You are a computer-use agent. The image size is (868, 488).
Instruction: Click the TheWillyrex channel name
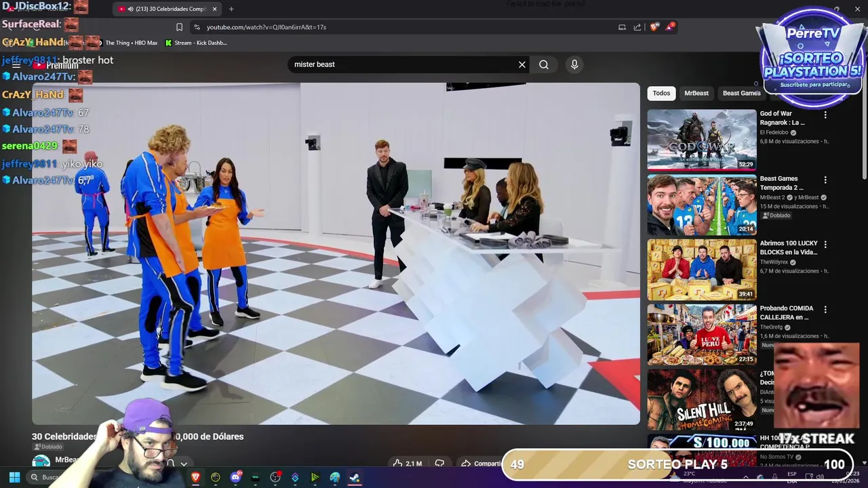tap(774, 262)
